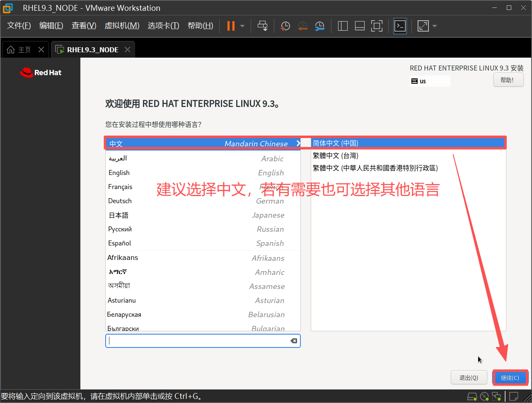Click the VMware Workstation logo in title bar
This screenshot has width=532, height=403.
pyautogui.click(x=7, y=8)
